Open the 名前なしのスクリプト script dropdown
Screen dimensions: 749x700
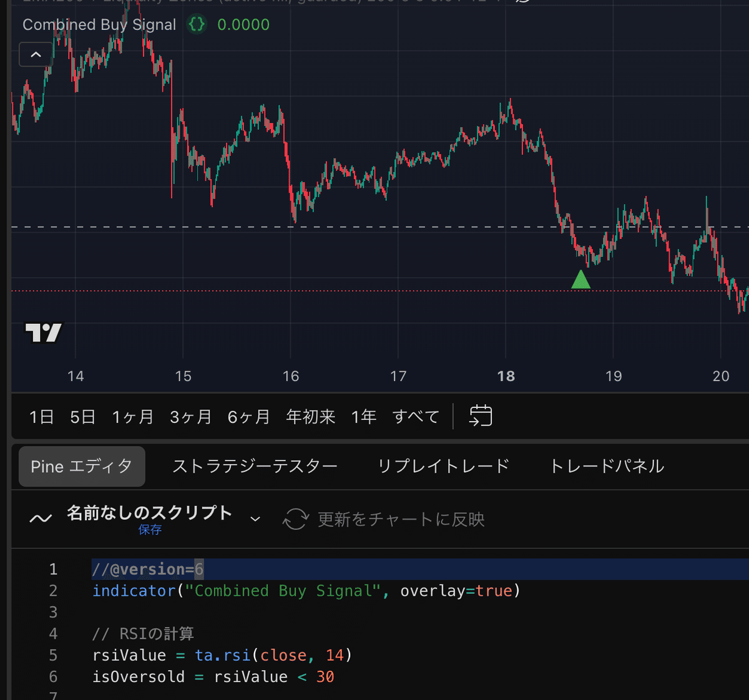click(x=255, y=519)
